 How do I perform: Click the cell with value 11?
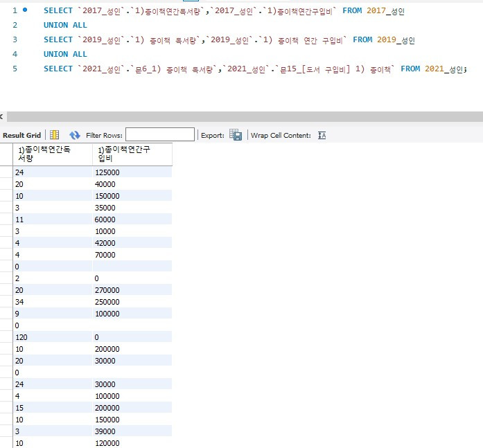point(53,219)
